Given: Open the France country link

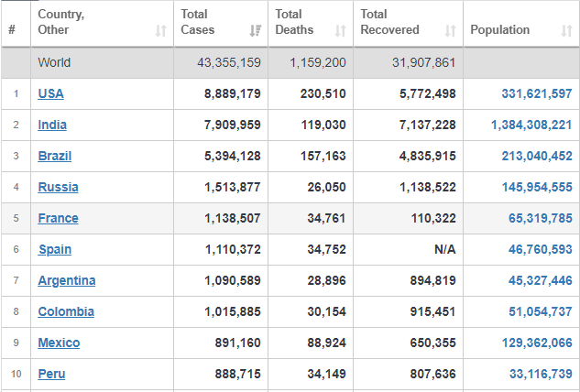Looking at the screenshot, I should tap(58, 218).
